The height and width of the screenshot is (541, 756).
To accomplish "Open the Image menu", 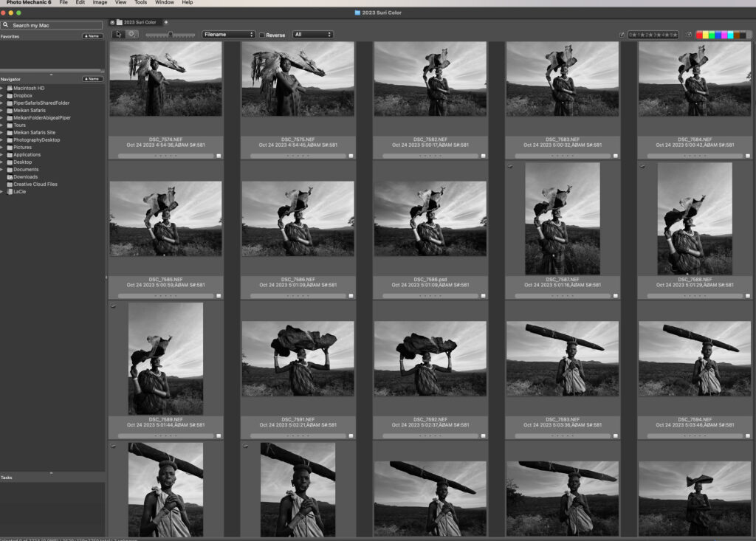I will [x=100, y=3].
